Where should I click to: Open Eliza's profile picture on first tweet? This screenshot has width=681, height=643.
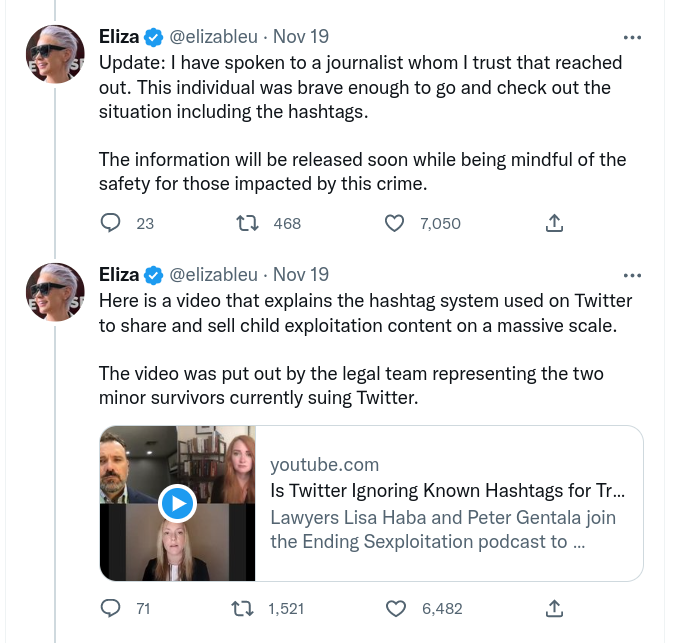pyautogui.click(x=55, y=54)
